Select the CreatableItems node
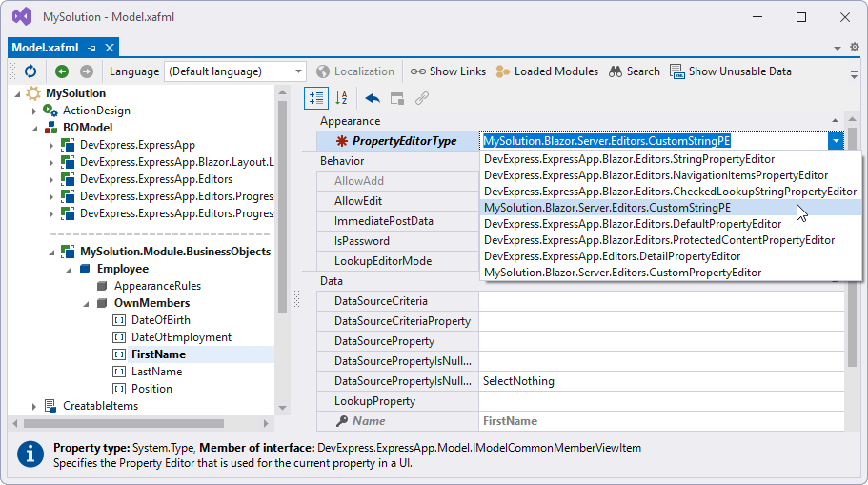 pos(100,406)
